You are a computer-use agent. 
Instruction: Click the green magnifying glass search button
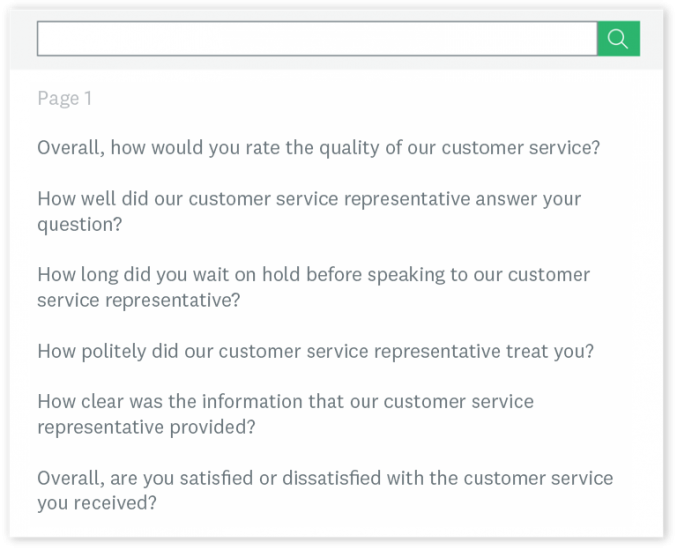tap(618, 38)
